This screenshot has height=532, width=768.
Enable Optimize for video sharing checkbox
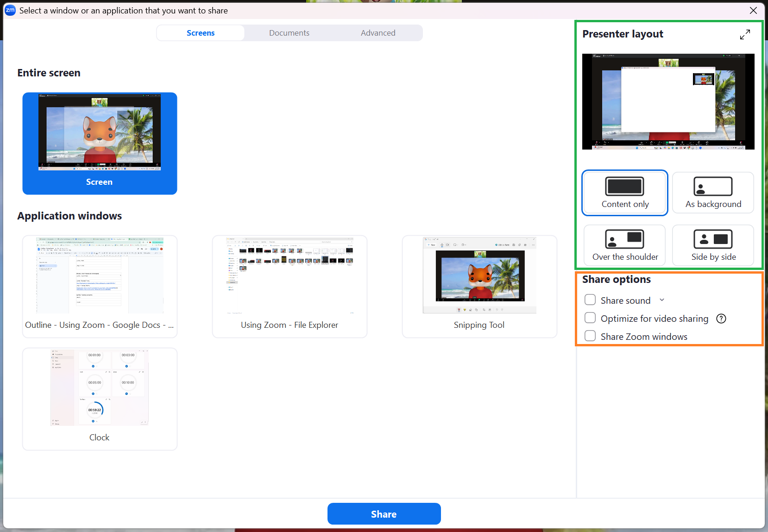tap(590, 318)
